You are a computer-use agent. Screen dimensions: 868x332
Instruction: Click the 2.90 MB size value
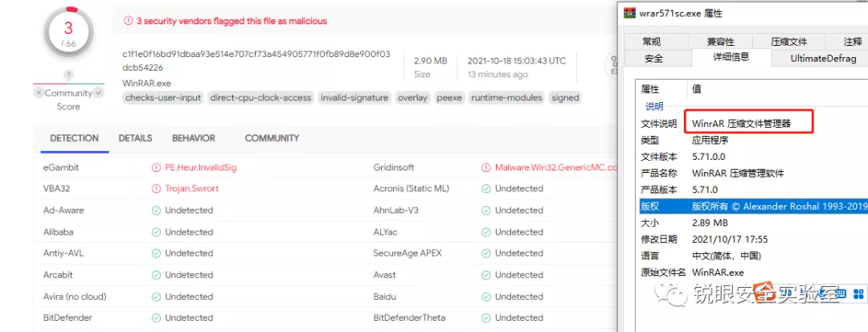coord(431,61)
